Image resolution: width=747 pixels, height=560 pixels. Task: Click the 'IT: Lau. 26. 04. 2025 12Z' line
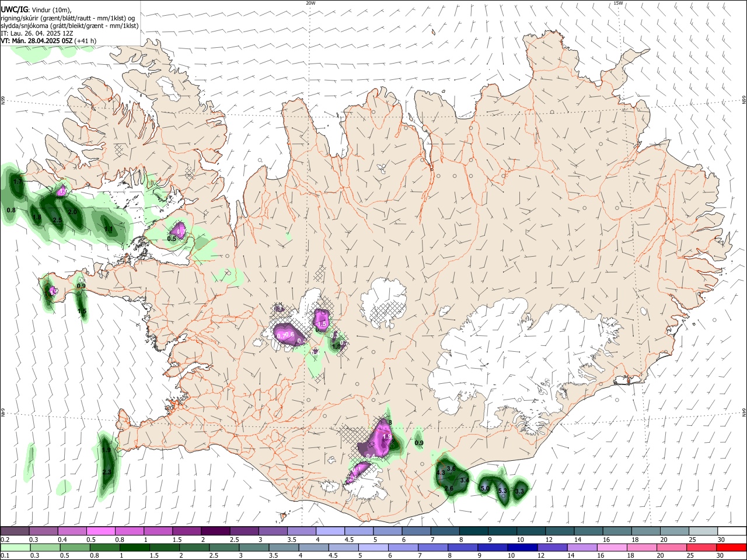(x=37, y=33)
